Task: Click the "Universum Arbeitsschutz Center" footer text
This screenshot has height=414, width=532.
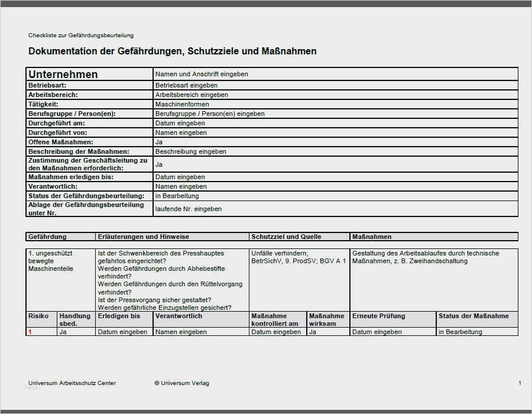Action: click(73, 383)
